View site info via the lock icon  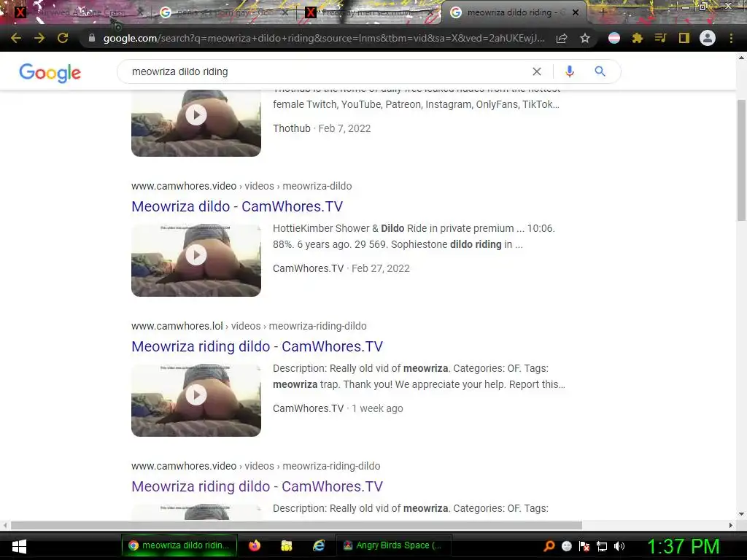[91, 38]
